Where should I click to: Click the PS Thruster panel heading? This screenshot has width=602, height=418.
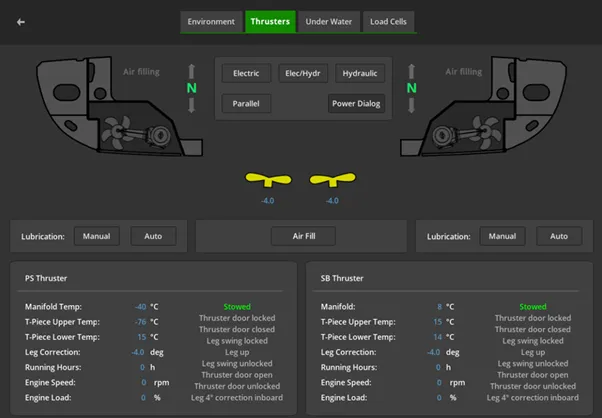[46, 278]
